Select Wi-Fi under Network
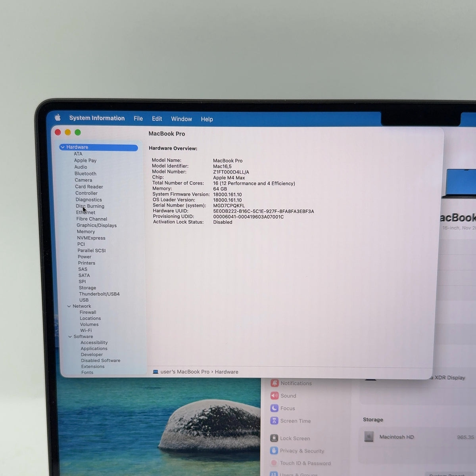The width and height of the screenshot is (476, 476). [86, 330]
